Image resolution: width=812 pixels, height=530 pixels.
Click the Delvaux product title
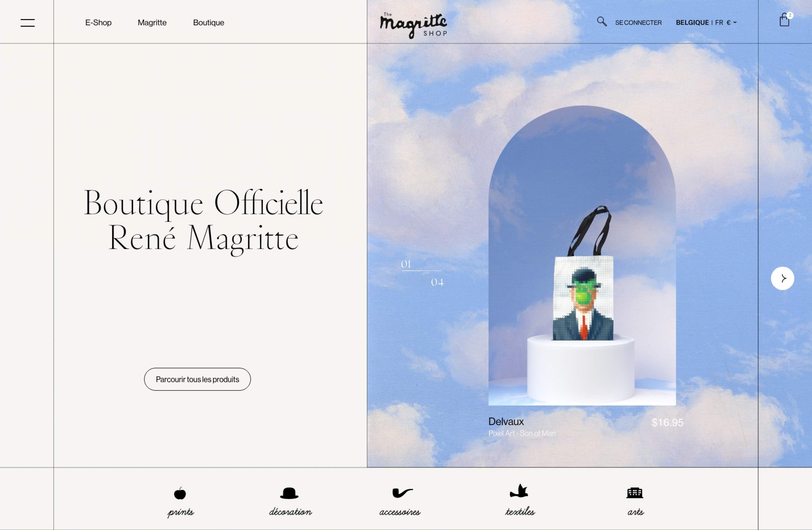[x=506, y=422]
